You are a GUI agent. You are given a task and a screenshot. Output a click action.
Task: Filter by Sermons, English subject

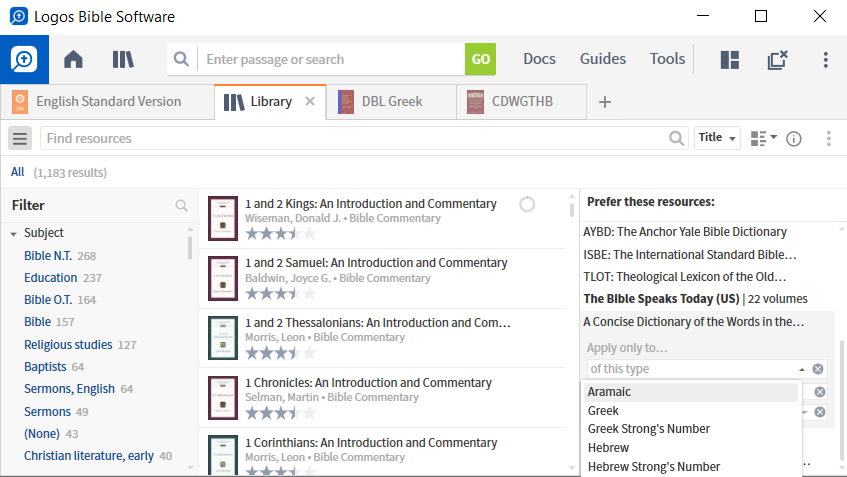click(69, 389)
